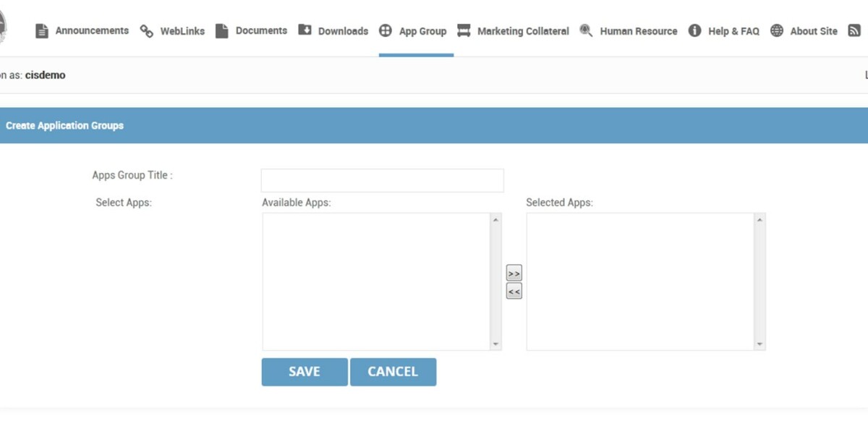Click the About Site globe icon
868x434 pixels.
click(x=777, y=30)
